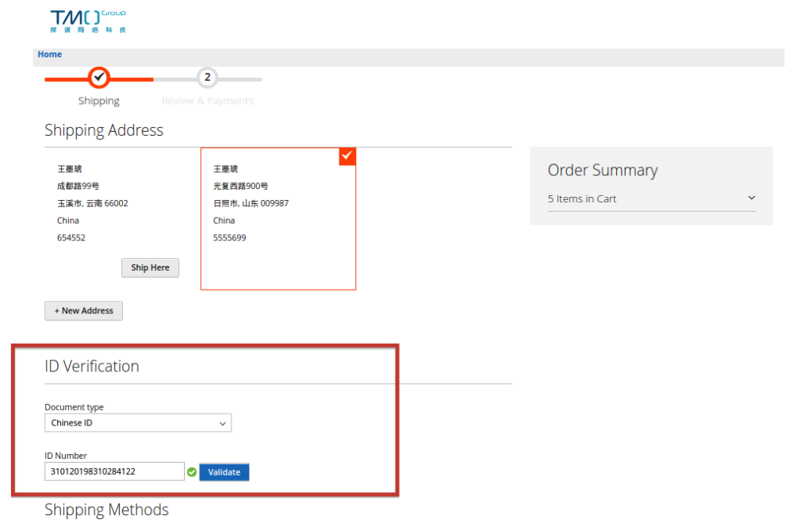Click the Shipping step label
This screenshot has width=812, height=527.
(x=99, y=101)
